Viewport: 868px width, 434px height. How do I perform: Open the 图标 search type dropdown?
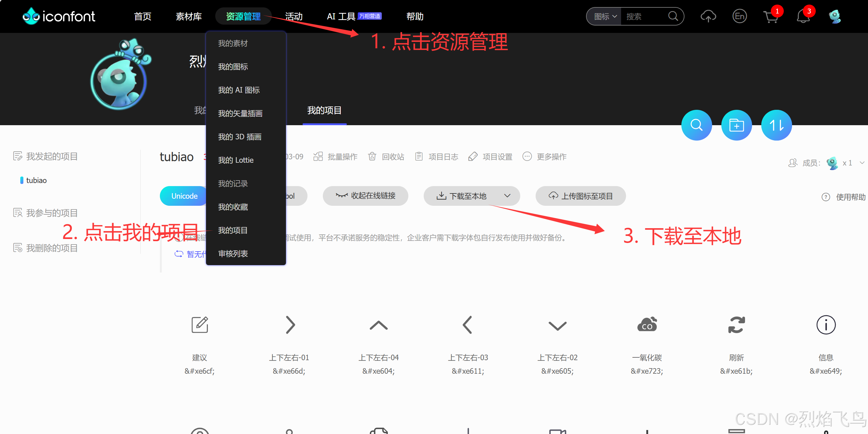[x=605, y=17]
